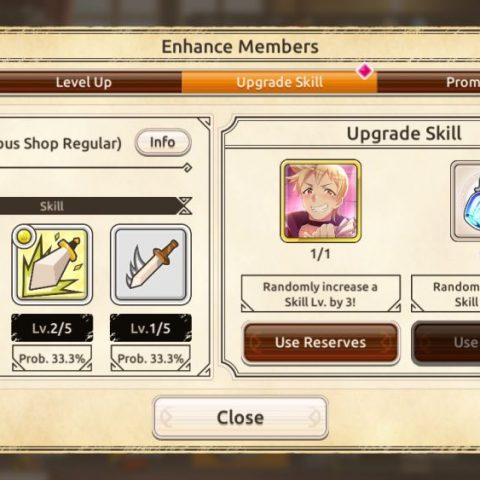Click the Info button
The width and height of the screenshot is (480, 480).
click(163, 142)
